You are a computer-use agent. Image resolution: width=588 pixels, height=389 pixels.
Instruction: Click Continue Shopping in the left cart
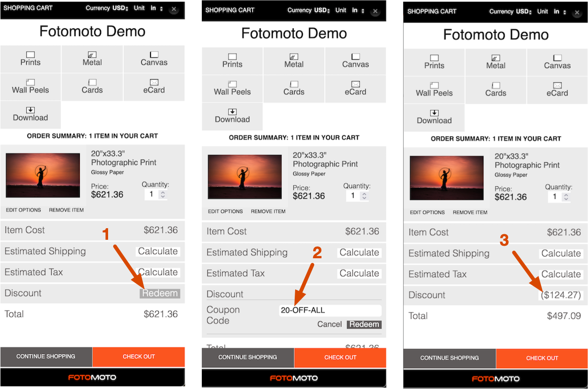coord(46,357)
